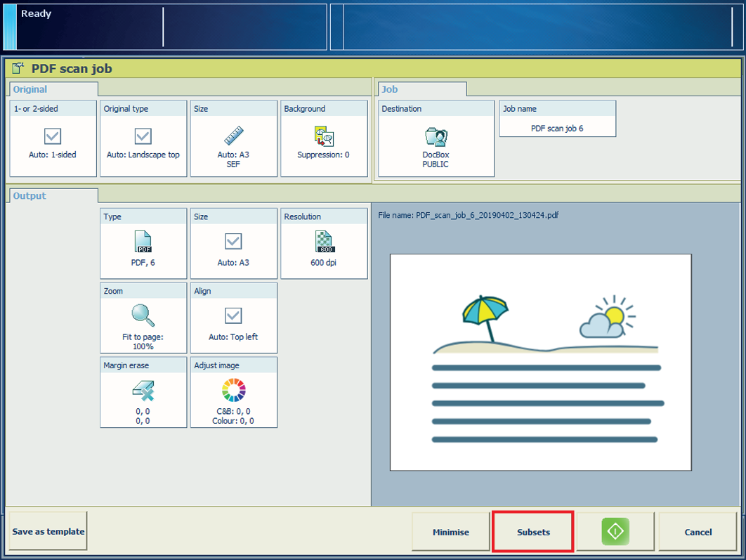Open the 600 dpi Resolution icon
This screenshot has width=746, height=560.
pyautogui.click(x=324, y=242)
